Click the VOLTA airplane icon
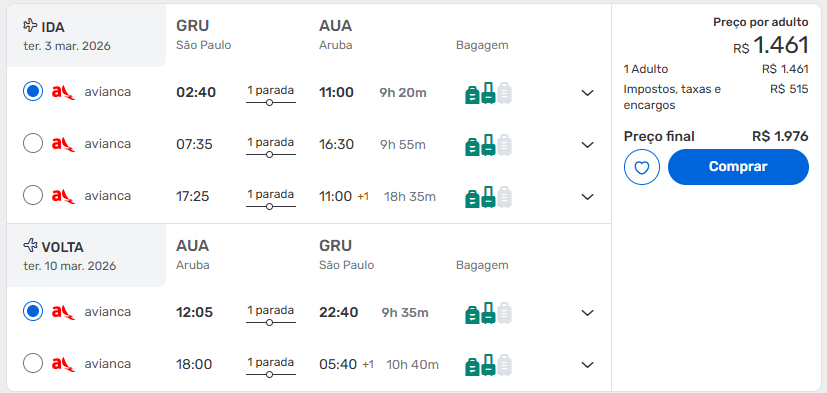 coord(31,245)
